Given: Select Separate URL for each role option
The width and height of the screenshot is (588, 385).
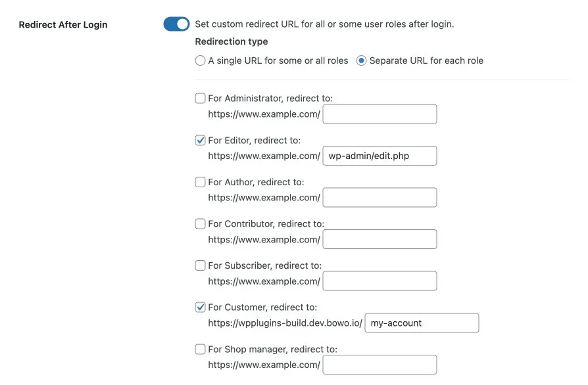Looking at the screenshot, I should (x=361, y=60).
